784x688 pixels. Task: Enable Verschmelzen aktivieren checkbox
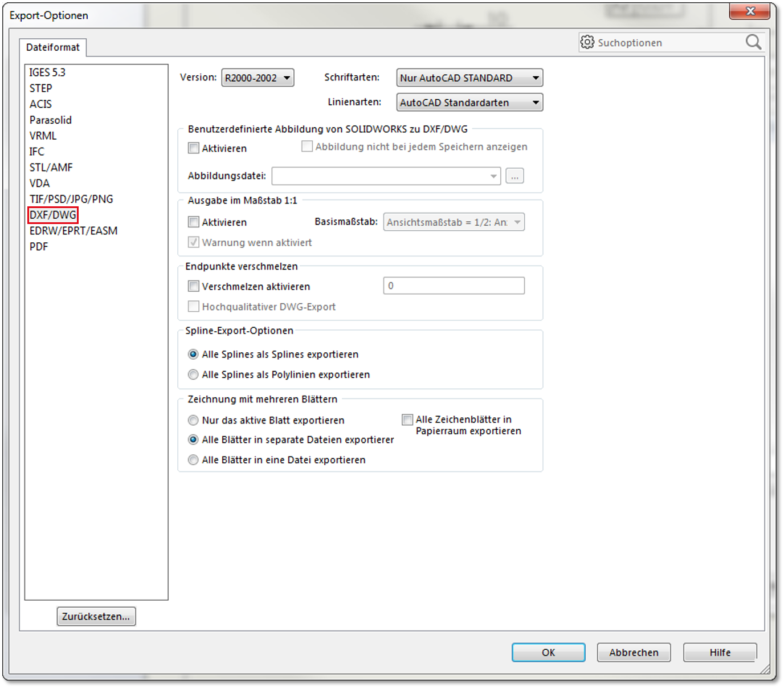coord(194,286)
